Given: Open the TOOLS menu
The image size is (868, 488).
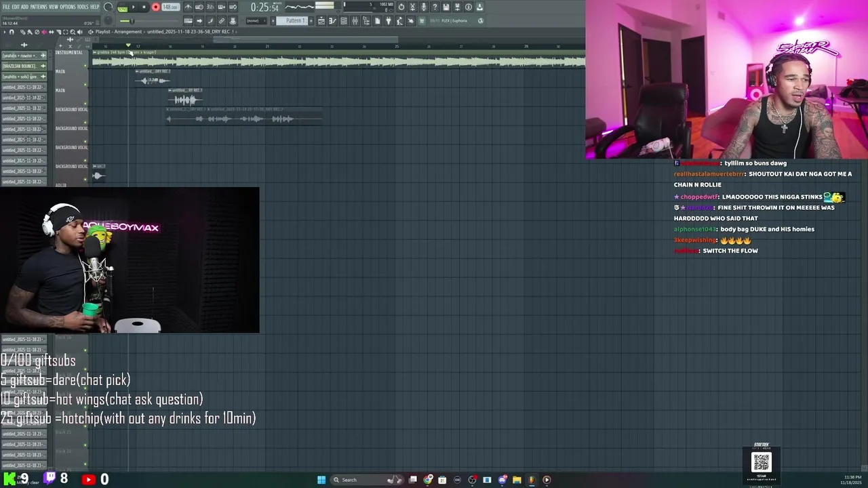Looking at the screenshot, I should (83, 7).
